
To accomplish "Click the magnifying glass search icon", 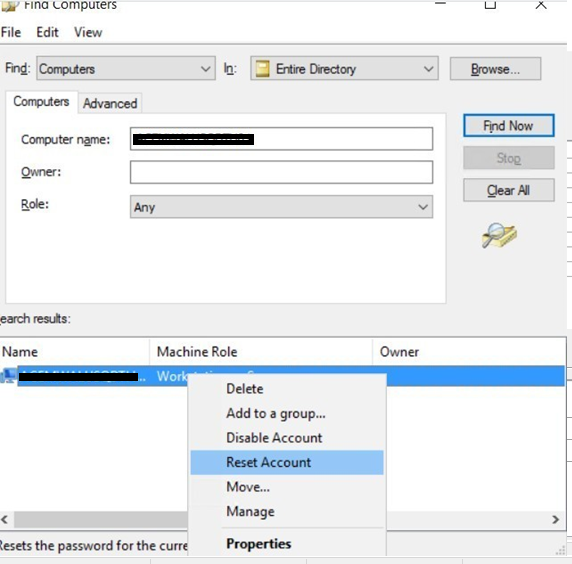I will (499, 235).
